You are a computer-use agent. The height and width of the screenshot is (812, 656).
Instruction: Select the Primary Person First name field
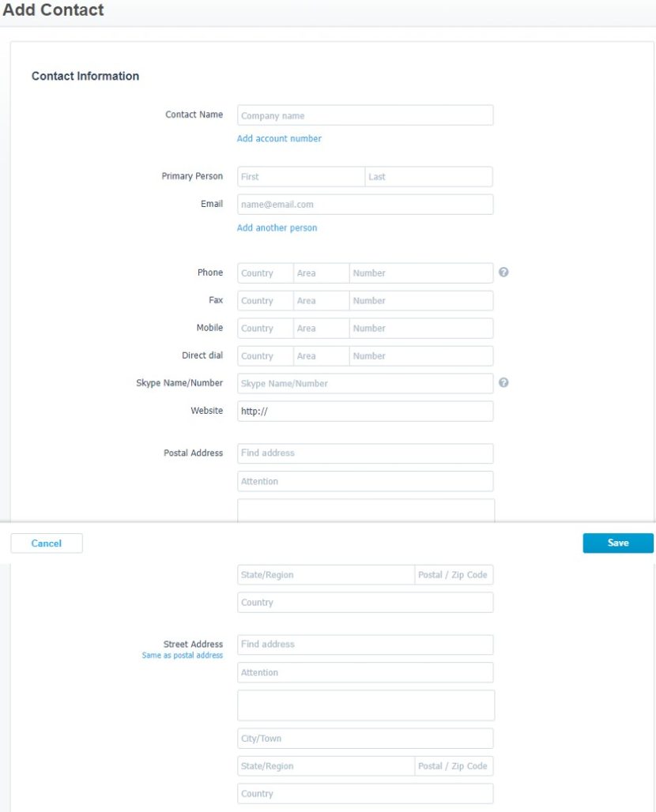(x=300, y=176)
